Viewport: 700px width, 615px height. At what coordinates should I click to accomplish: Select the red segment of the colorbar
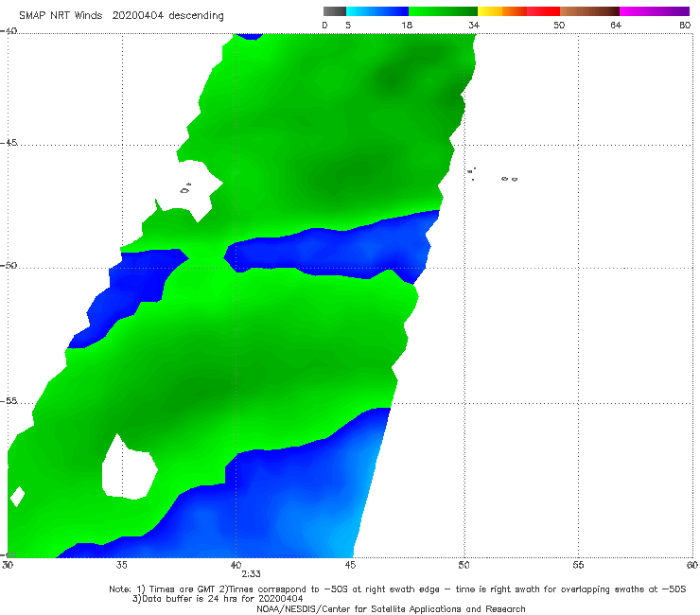[x=543, y=11]
